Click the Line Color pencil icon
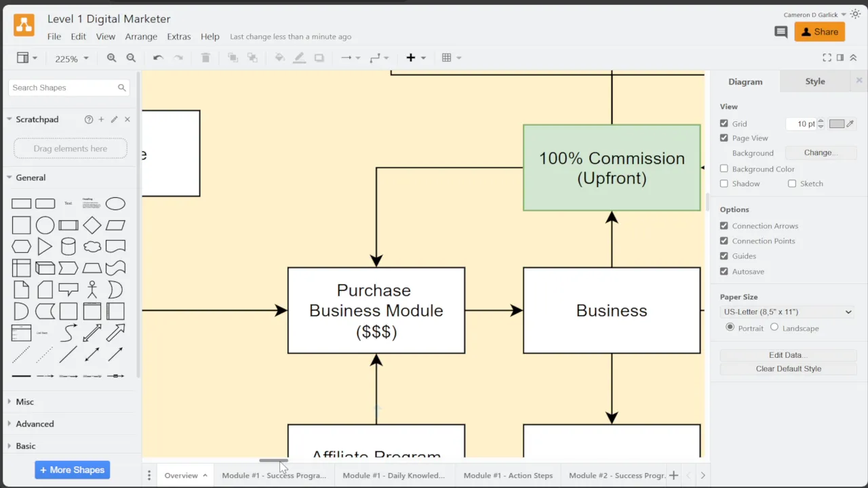The height and width of the screenshot is (488, 868). [299, 58]
